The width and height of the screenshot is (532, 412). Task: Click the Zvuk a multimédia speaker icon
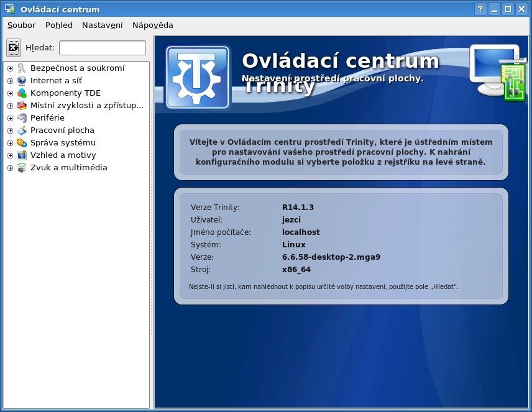(x=22, y=168)
